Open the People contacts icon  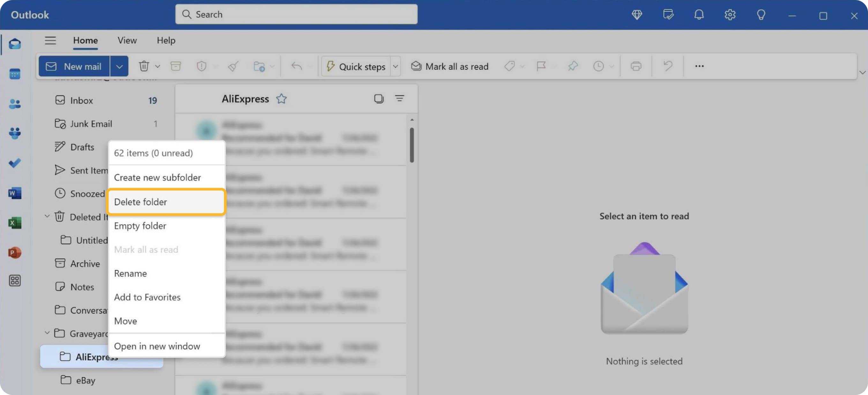pyautogui.click(x=14, y=104)
